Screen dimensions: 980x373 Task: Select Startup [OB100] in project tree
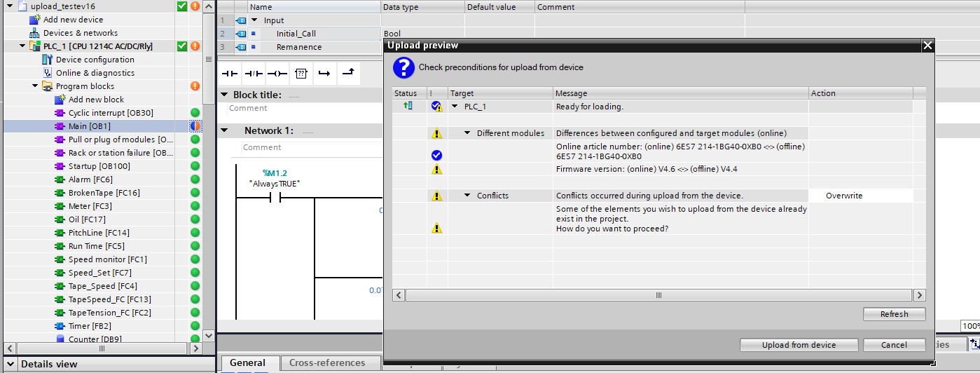coord(99,166)
